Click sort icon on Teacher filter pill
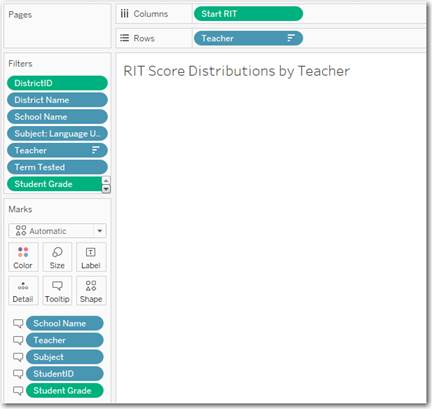 [96, 150]
